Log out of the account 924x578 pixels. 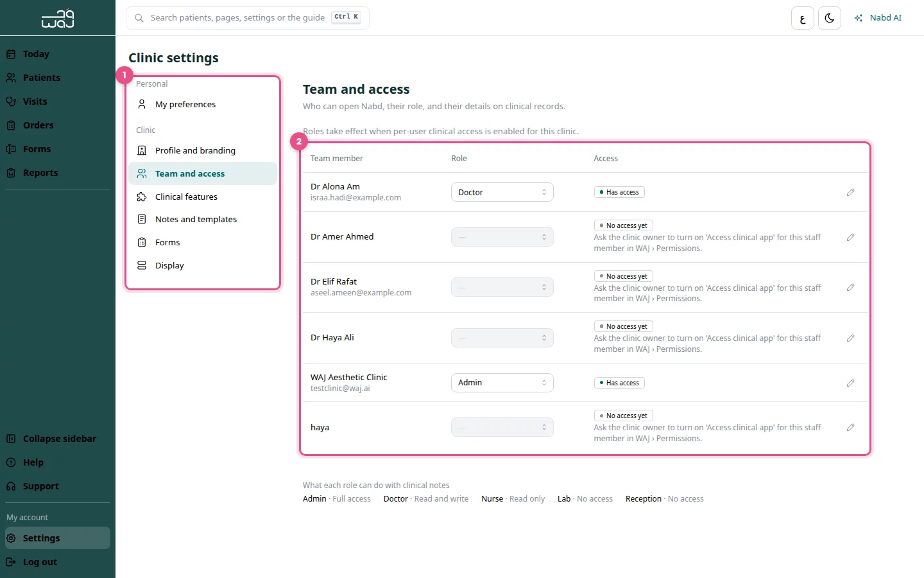[x=58, y=562]
